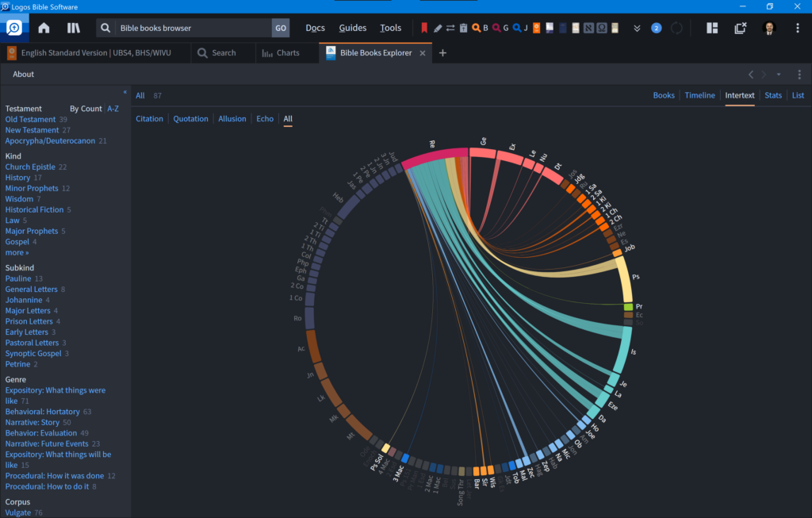Open the orange Bible shortcut icon
This screenshot has width=812, height=518.
[537, 28]
